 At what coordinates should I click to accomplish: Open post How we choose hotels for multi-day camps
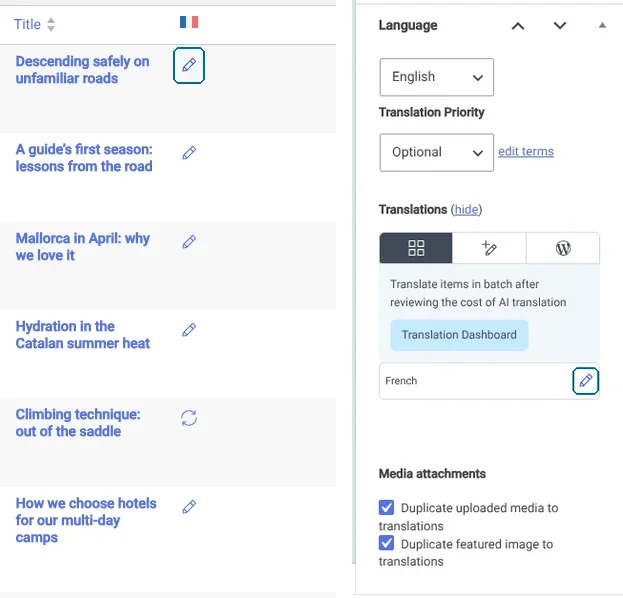86,520
